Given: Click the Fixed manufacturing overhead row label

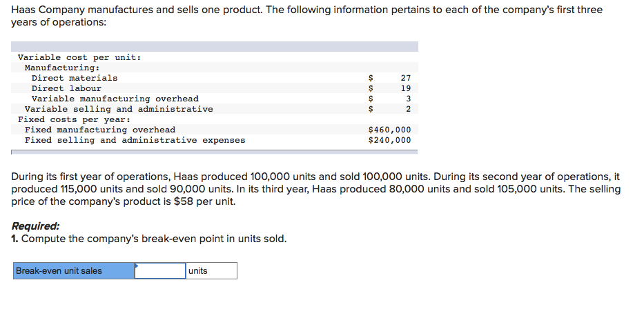Looking at the screenshot, I should [100, 130].
